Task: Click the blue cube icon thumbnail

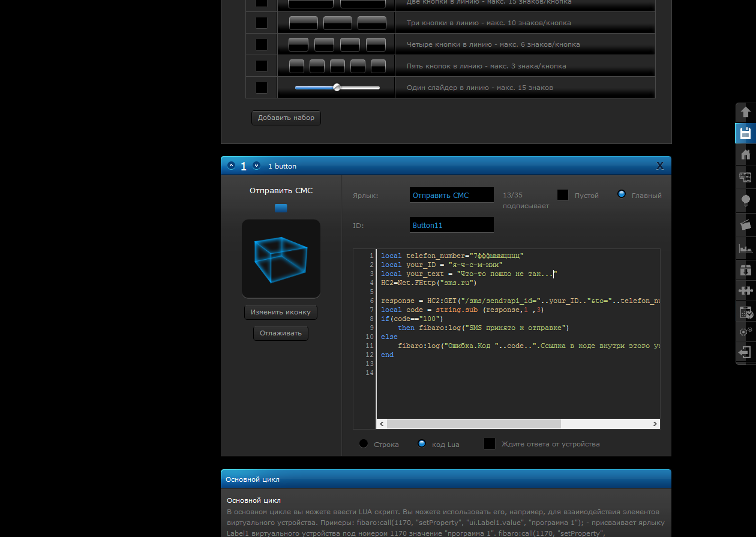Action: tap(281, 259)
